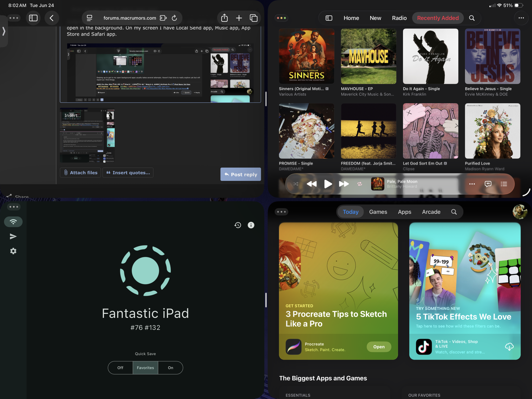This screenshot has height=399, width=532.
Task: Open Procreate app with Open button
Action: 379,347
